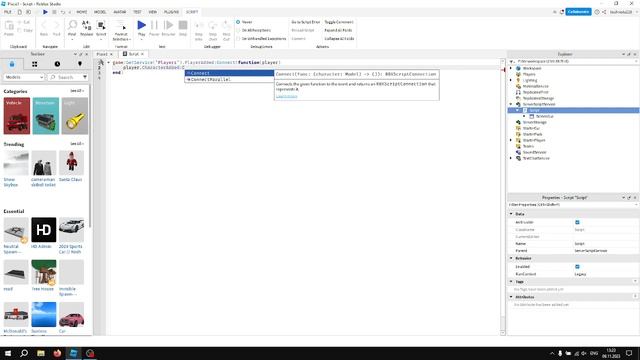Screen dimensions: 640x360
Task: Click the Step Out debugger icon
Action: tap(227, 26)
